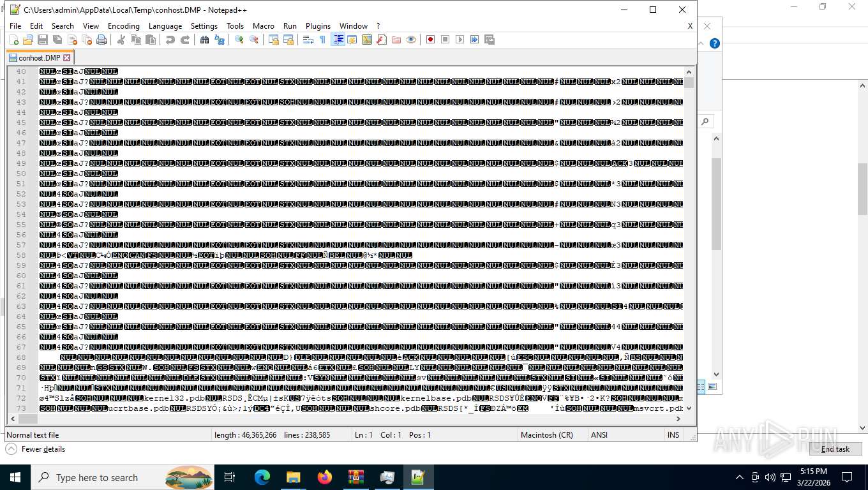Screen dimensions: 868x490
Task: Paste clipboard using the Paste toolbar icon
Action: click(x=151, y=40)
